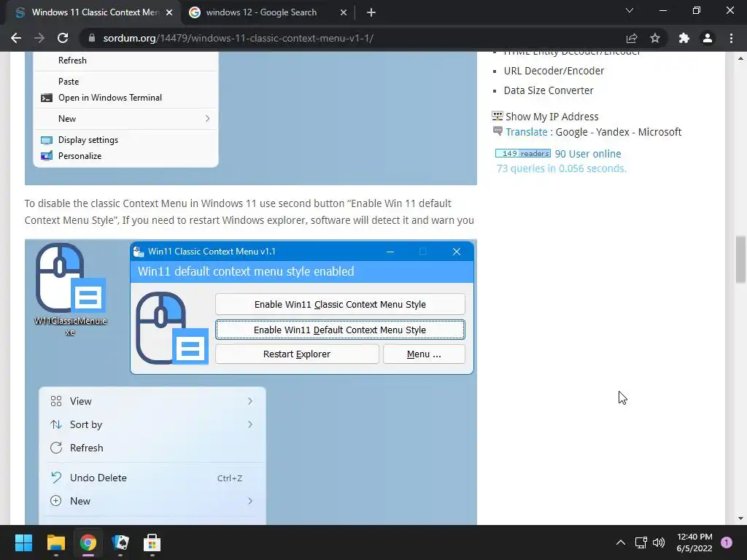
Task: Open the Chrome profile icon
Action: coord(708,38)
